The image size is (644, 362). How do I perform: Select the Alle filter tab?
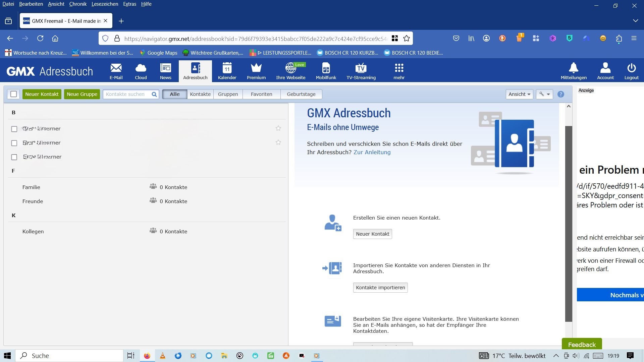(174, 94)
